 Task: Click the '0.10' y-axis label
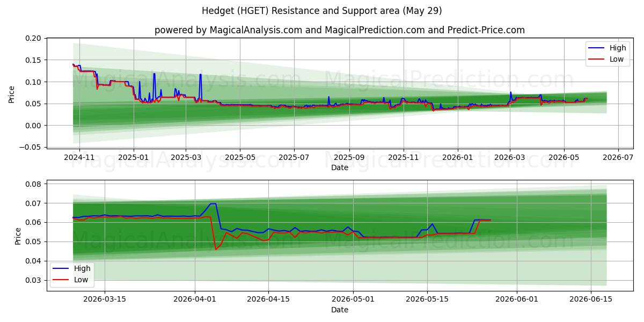(33, 82)
